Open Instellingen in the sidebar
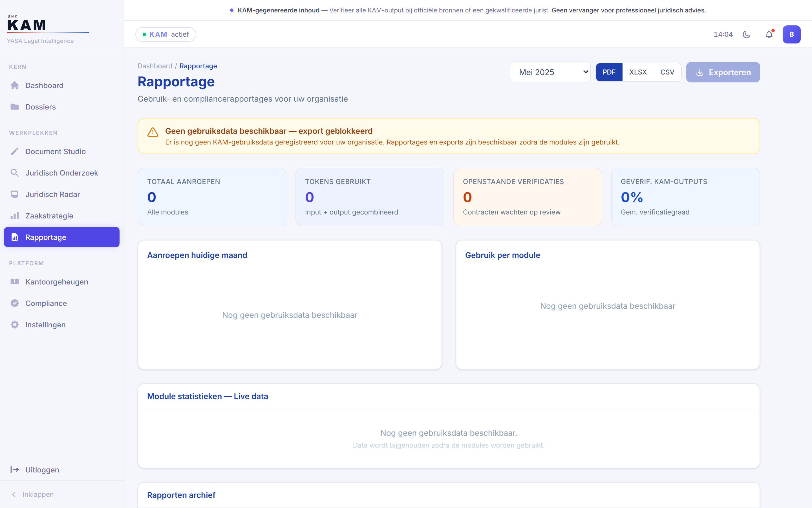The height and width of the screenshot is (508, 812). 62,325
